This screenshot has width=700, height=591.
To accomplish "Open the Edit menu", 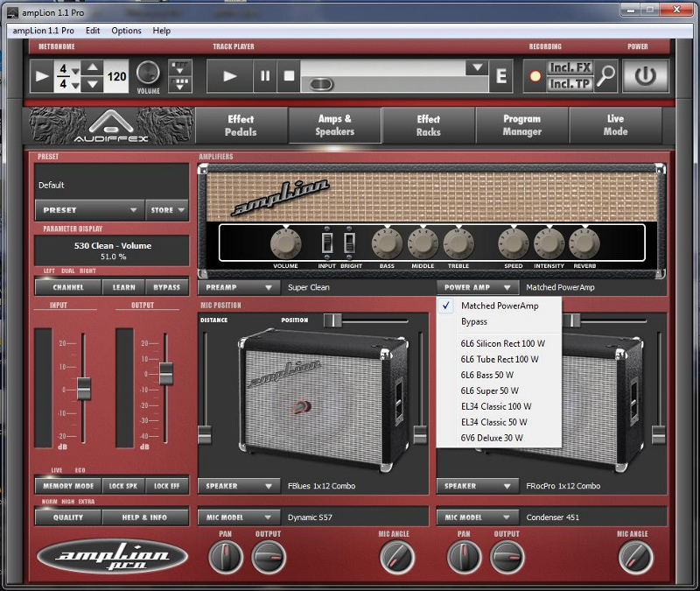I will pyautogui.click(x=93, y=31).
